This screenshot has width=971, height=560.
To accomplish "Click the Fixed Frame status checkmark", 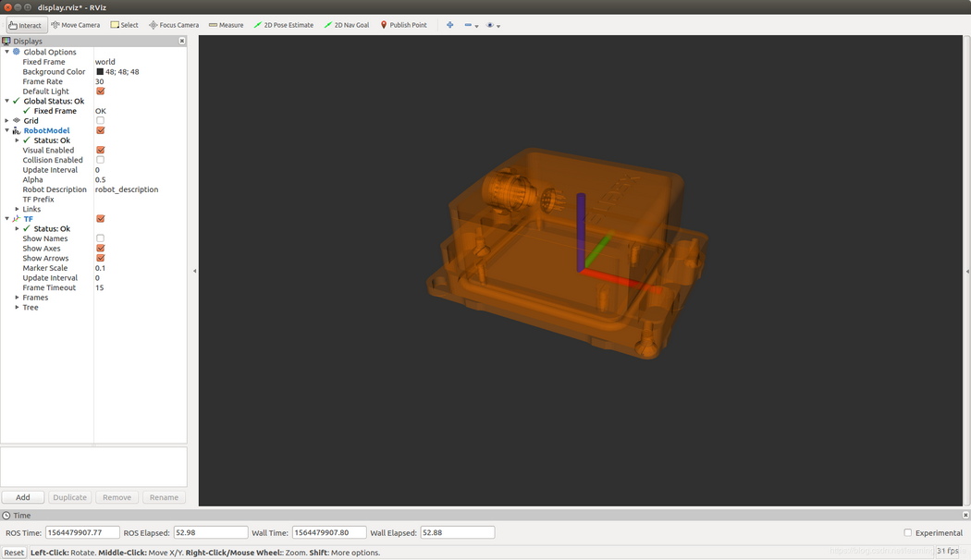I will coord(27,111).
